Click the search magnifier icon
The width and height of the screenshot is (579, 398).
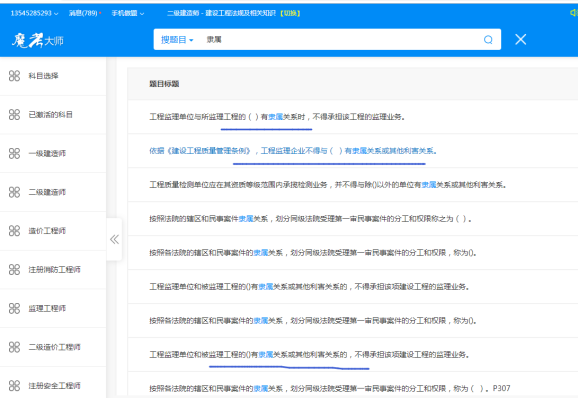coord(488,40)
